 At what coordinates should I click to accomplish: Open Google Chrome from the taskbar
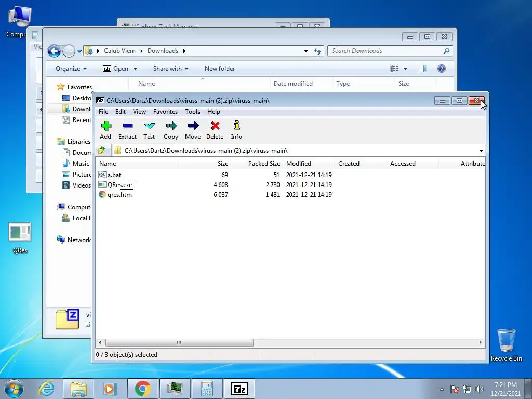click(x=142, y=389)
